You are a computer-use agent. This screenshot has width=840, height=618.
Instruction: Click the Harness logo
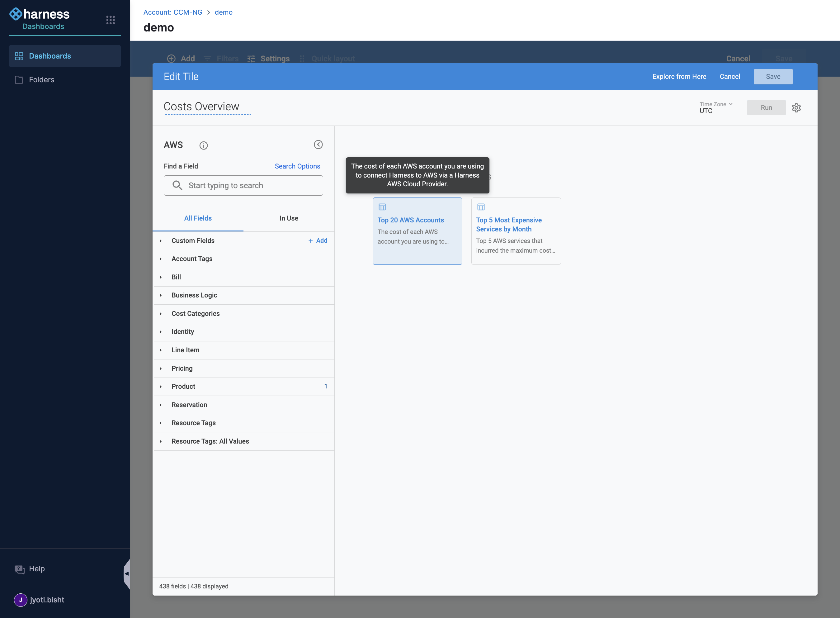pos(39,14)
